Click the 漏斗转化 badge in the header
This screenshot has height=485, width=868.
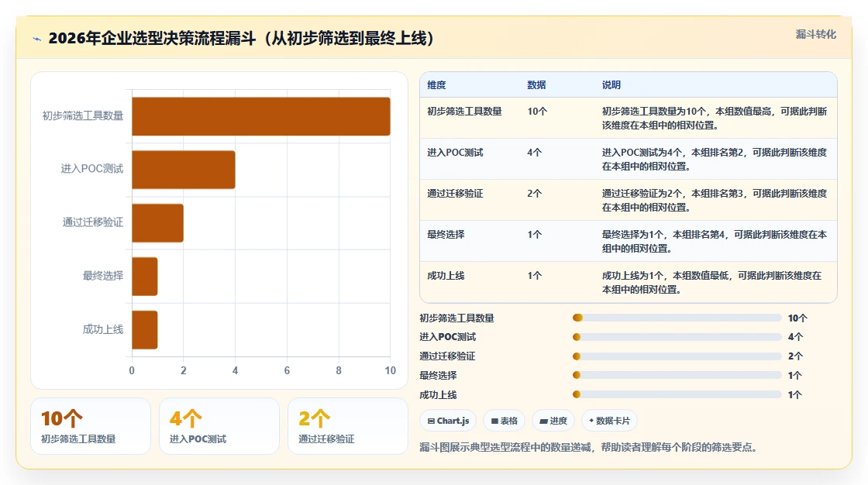point(815,34)
